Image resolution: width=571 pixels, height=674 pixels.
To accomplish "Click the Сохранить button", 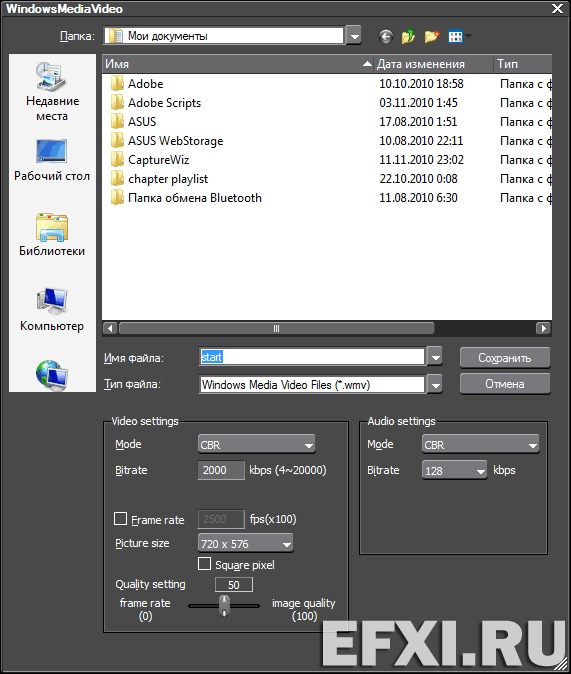I will coord(505,358).
